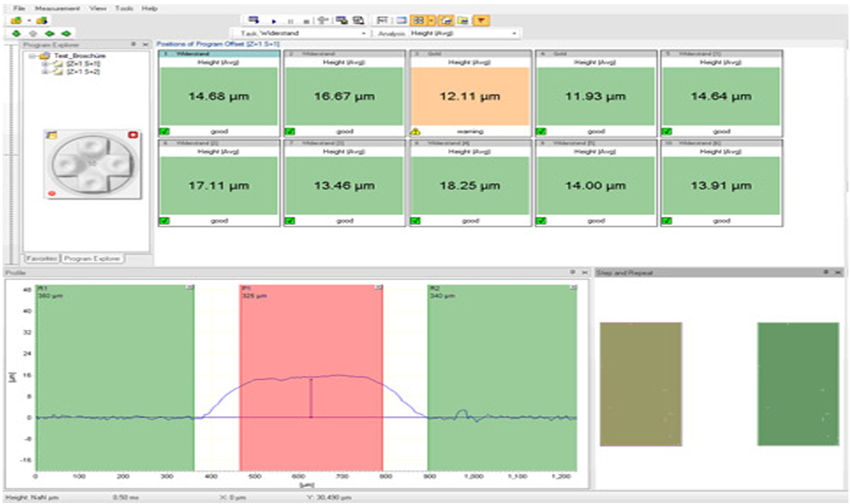Click the orange filter funnel icon
Viewport: 850px width, 504px height.
(x=481, y=21)
